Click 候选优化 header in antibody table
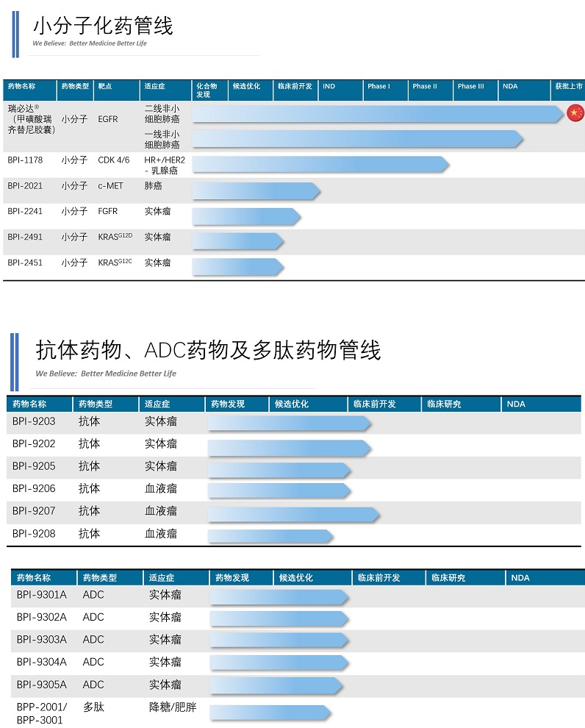 292,404
